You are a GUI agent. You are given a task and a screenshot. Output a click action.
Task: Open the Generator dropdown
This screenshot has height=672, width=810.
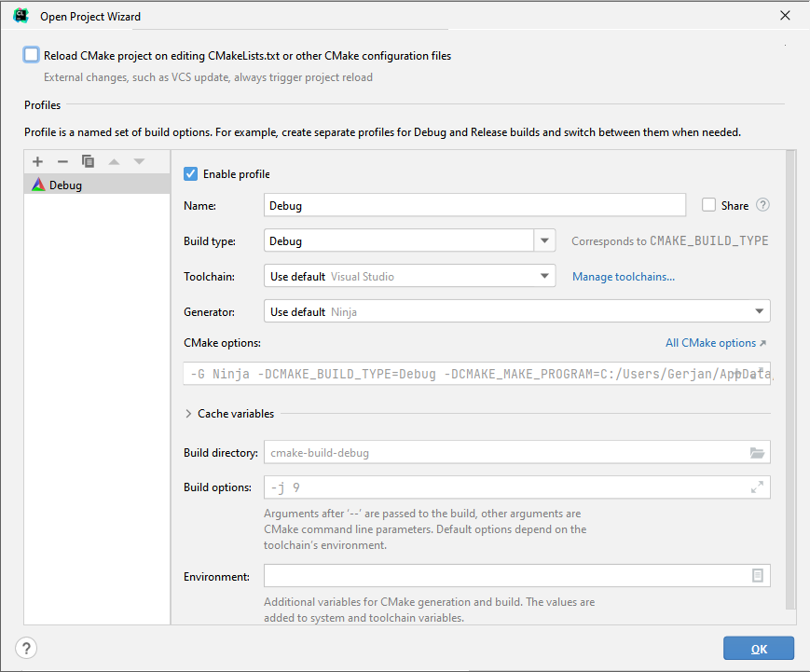tap(759, 311)
